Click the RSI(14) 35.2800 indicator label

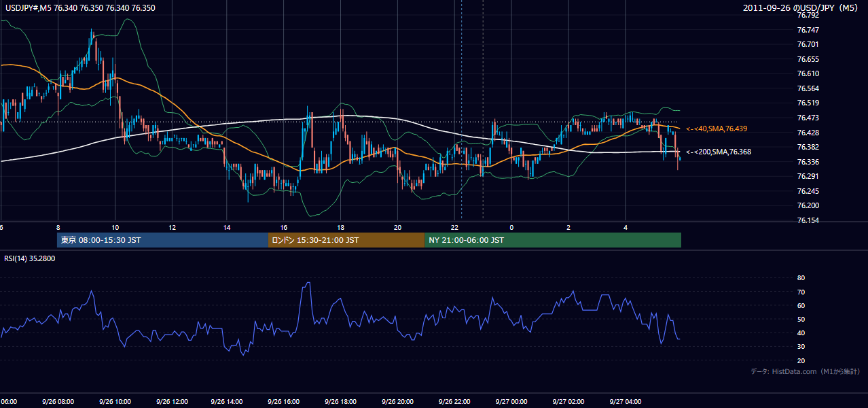(x=30, y=258)
